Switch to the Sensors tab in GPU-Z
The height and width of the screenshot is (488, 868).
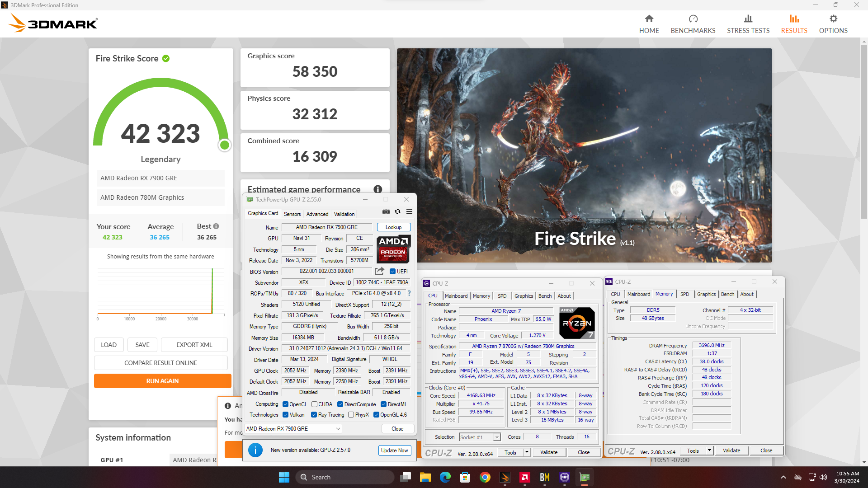pos(292,214)
